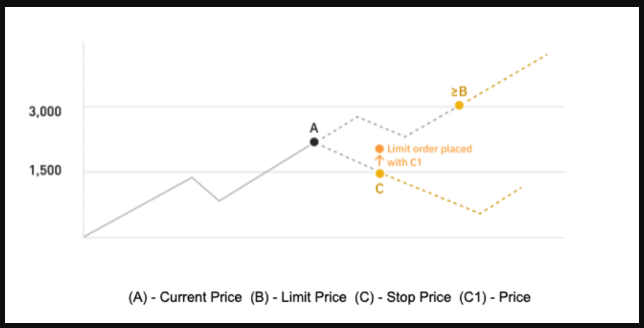The image size is (644, 328).
Task: Click the orange dot beside Limit order placed
Action: pos(380,149)
